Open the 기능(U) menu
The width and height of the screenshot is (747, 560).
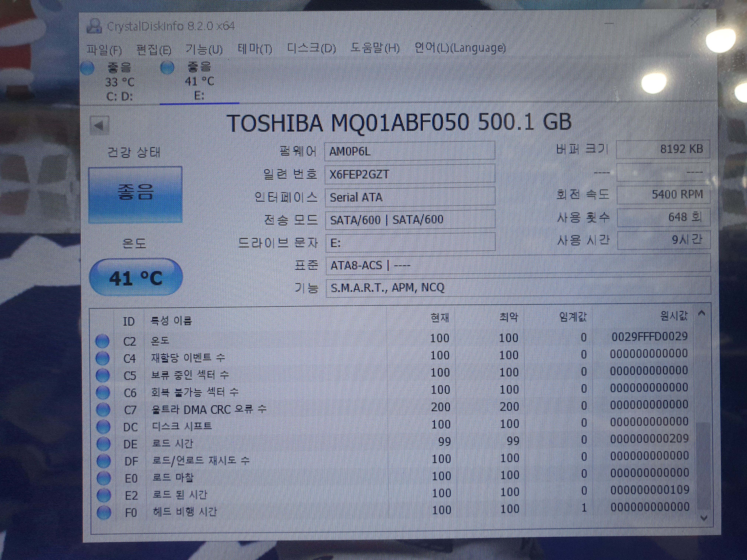(x=204, y=49)
